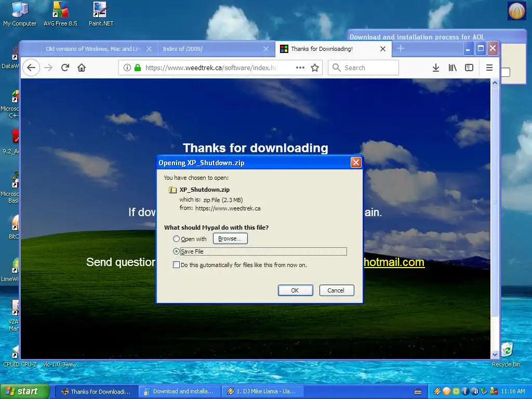Activate 'Thanks for Downloadi...' taskbar button
This screenshot has height=399, width=532.
click(96, 392)
